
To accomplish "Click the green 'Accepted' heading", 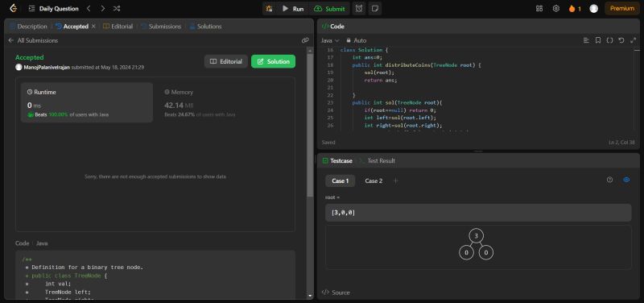I will [x=29, y=57].
